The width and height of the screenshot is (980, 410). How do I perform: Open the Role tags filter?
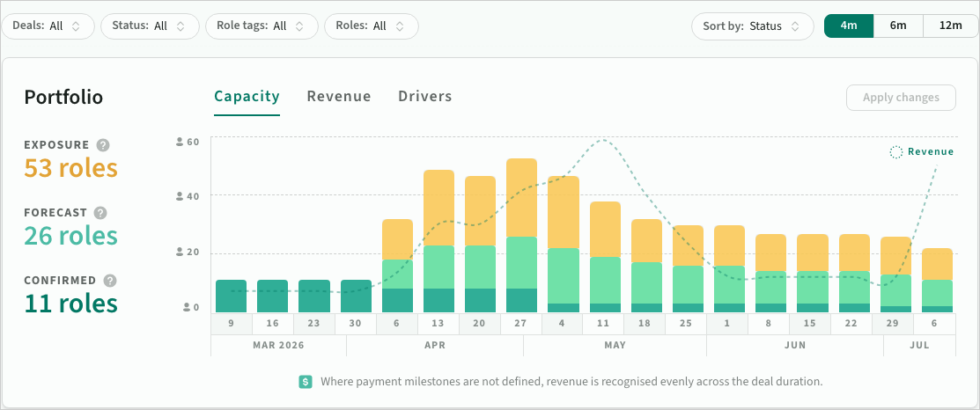click(262, 26)
